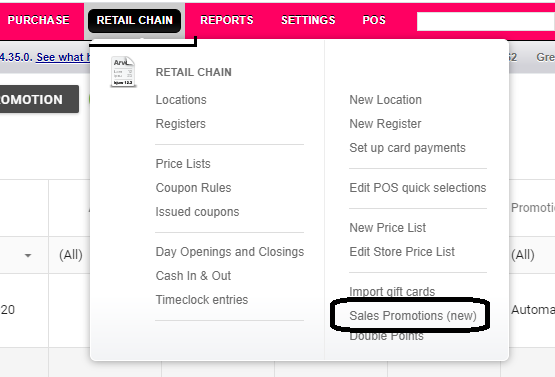Select Registers from the menu

[181, 124]
